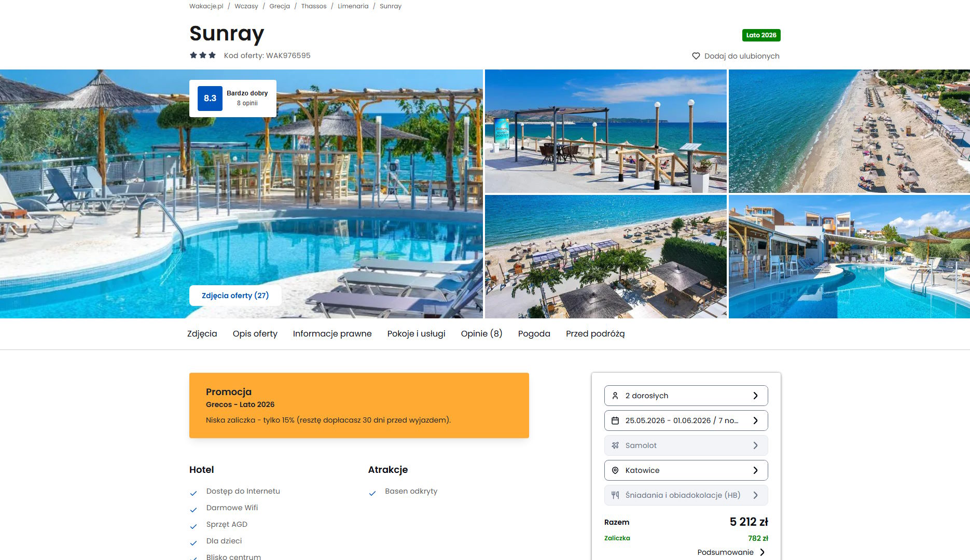Open the departure city Katowice dropdown
970x560 pixels.
coord(686,470)
